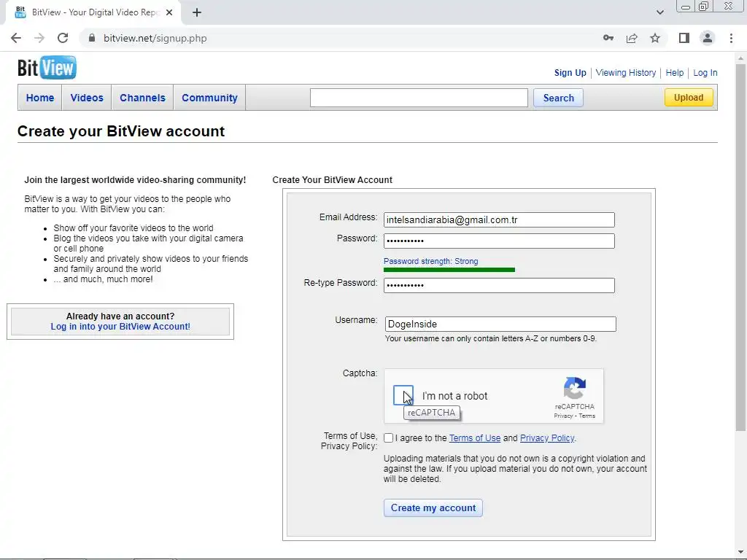This screenshot has height=560, width=747.
Task: Tick the Terms of Use agreement checkbox
Action: (388, 437)
